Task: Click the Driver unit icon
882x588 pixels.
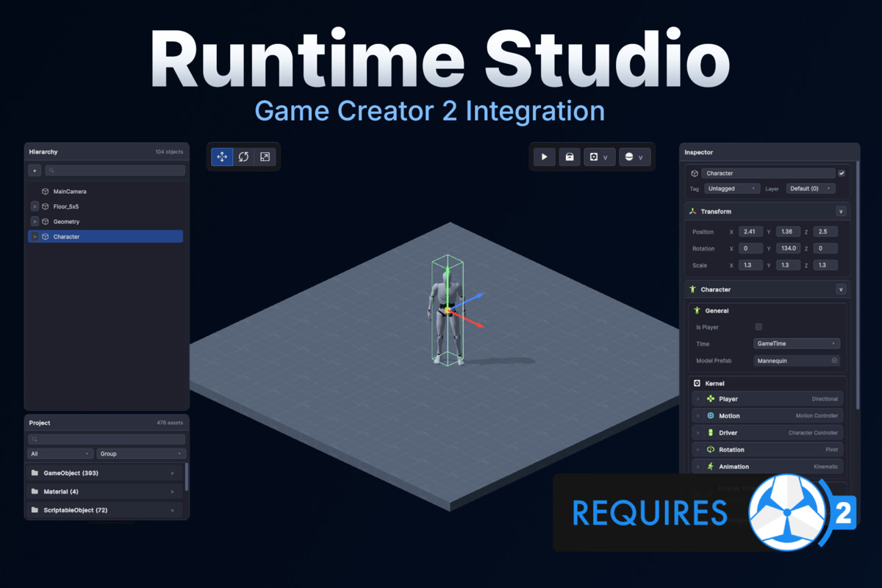Action: [711, 433]
